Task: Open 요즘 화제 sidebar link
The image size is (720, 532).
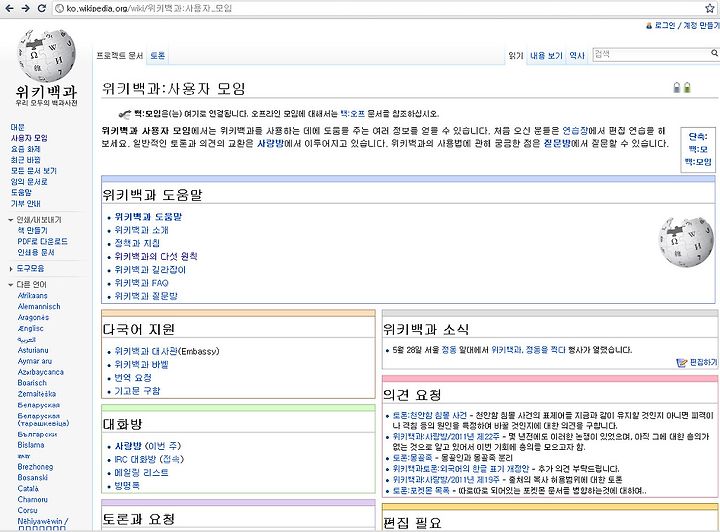Action: pyautogui.click(x=26, y=149)
